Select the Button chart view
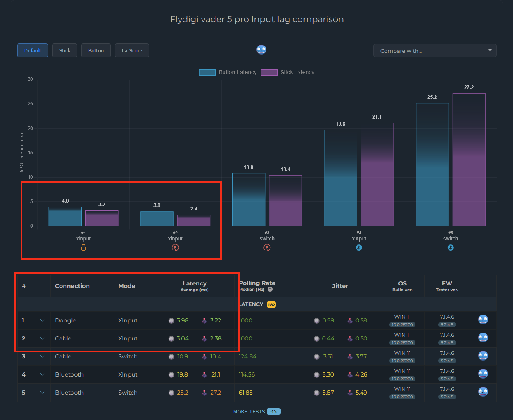 [x=96, y=50]
